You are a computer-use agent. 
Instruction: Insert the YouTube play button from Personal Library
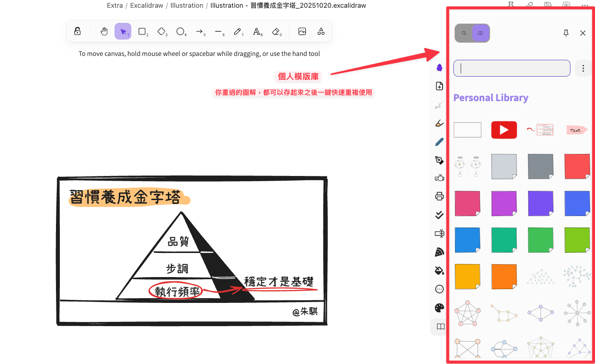click(x=504, y=130)
